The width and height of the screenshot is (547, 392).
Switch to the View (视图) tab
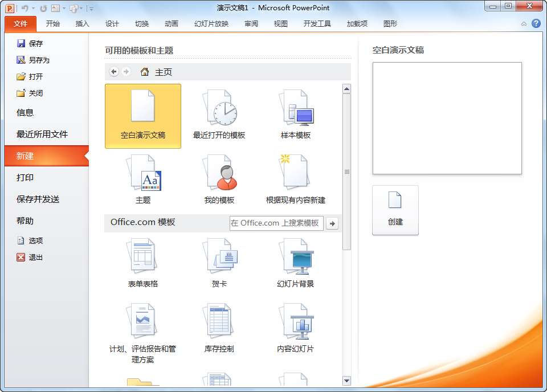tap(281, 24)
